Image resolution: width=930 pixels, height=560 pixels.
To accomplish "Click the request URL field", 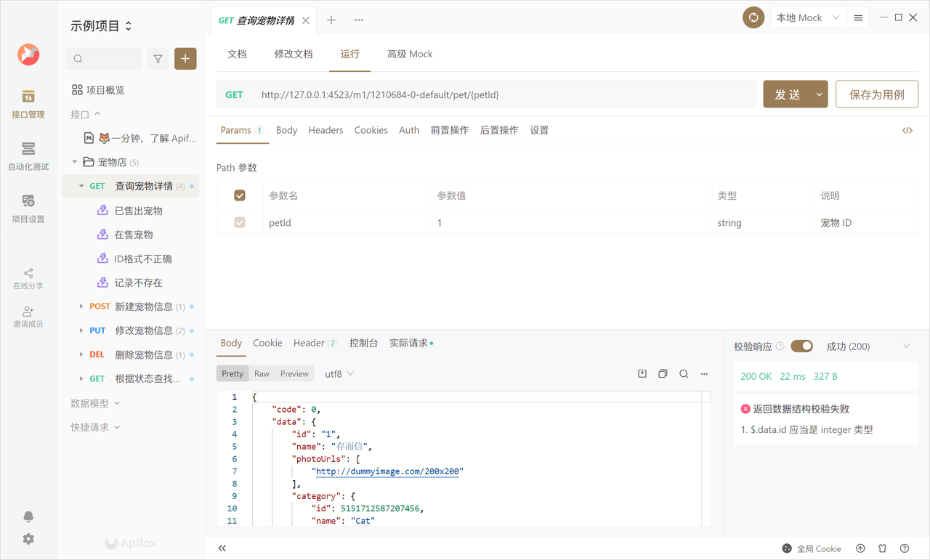I will click(x=486, y=94).
